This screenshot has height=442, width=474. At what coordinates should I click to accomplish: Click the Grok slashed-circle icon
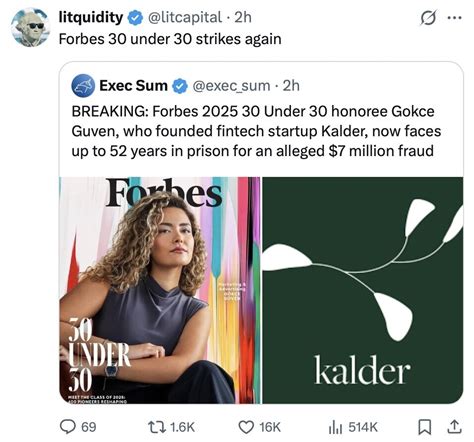[428, 18]
